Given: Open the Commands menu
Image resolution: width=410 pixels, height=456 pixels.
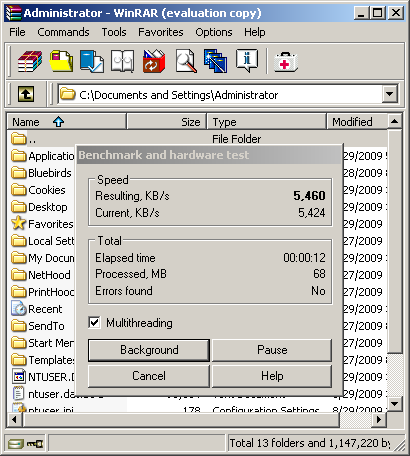Looking at the screenshot, I should 63,32.
